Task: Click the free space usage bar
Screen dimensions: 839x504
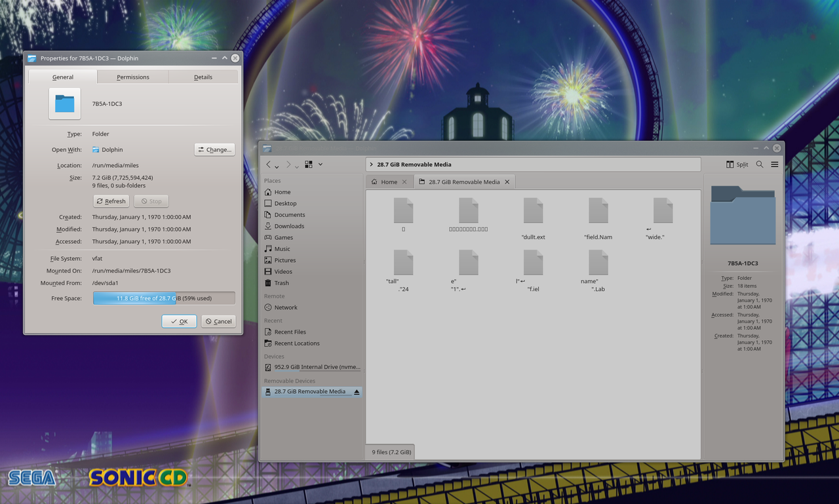Action: coord(164,298)
